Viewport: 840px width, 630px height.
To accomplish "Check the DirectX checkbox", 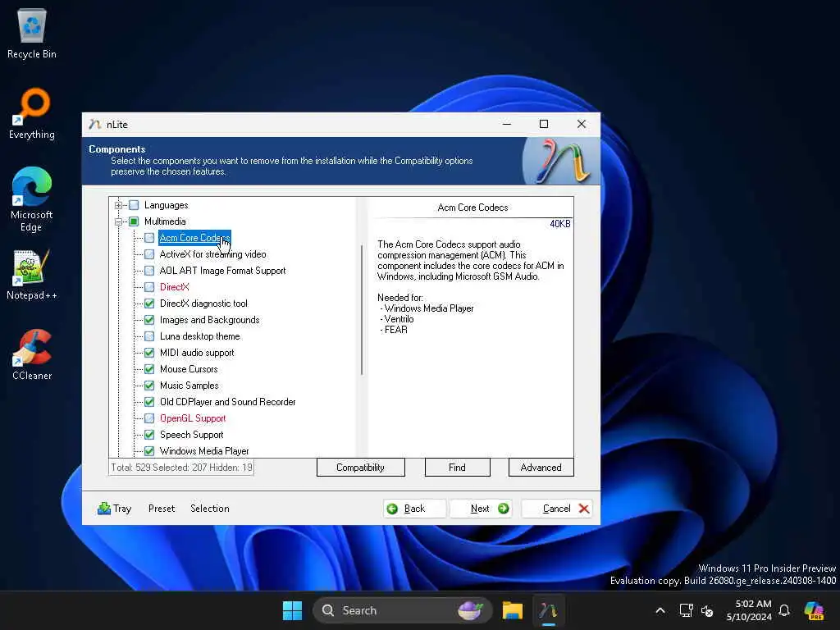I will (x=149, y=287).
